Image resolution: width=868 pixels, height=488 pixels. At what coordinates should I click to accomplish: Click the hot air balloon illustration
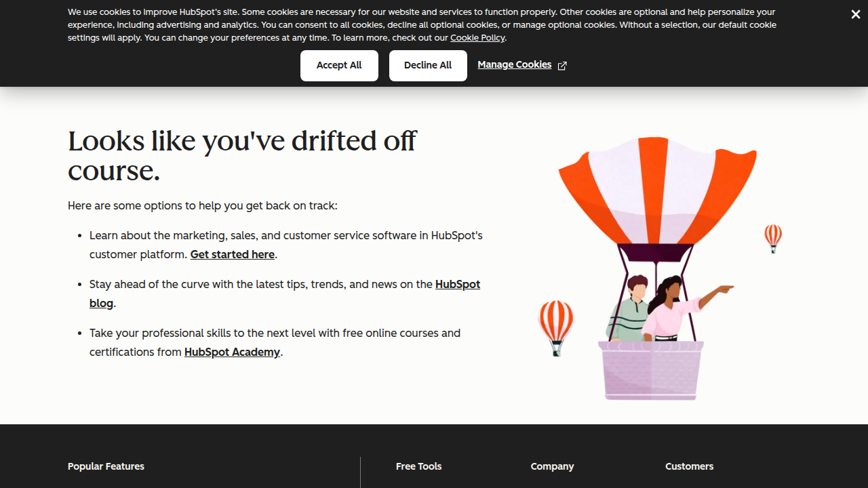[x=656, y=264]
